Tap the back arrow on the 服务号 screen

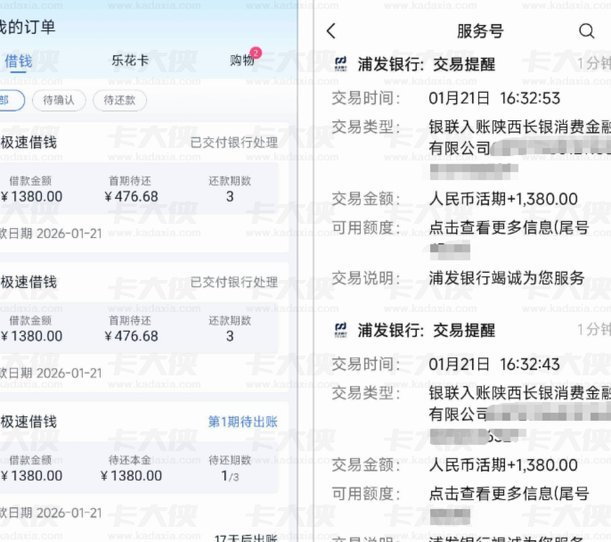pyautogui.click(x=331, y=31)
